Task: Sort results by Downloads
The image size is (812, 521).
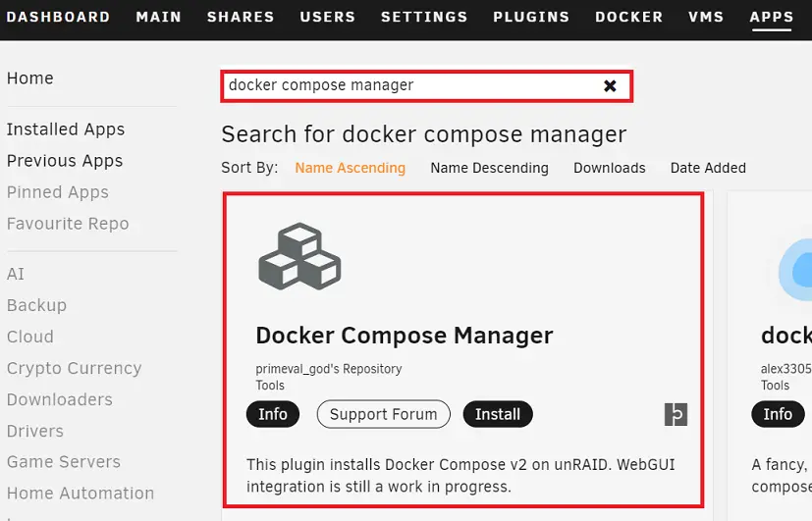Action: (610, 168)
